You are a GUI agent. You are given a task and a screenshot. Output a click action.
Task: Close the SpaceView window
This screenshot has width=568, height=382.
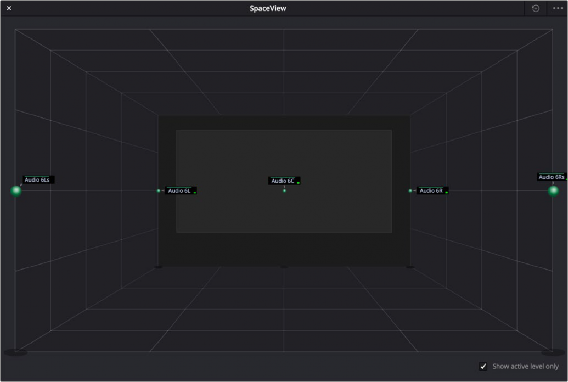[x=9, y=8]
